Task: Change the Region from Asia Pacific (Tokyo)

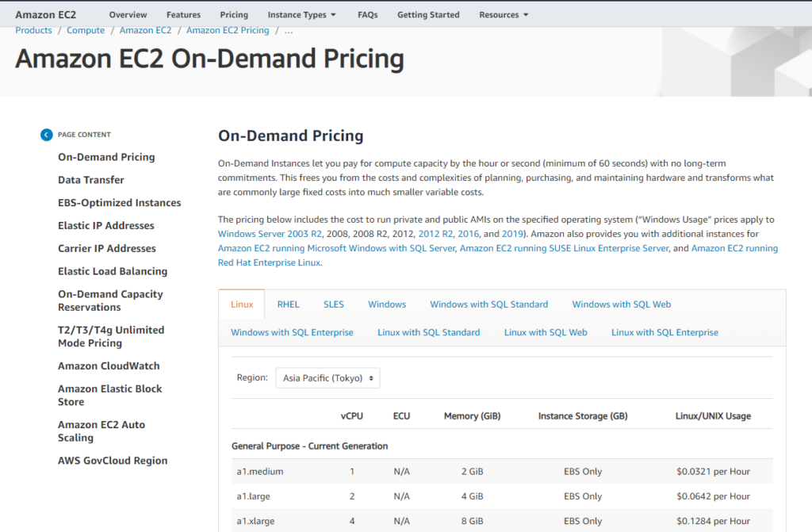Action: tap(327, 378)
